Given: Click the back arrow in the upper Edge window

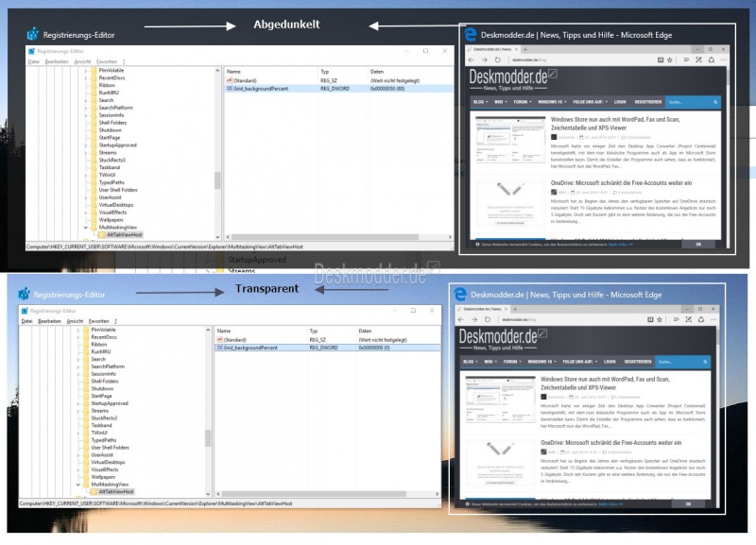Looking at the screenshot, I should point(472,59).
